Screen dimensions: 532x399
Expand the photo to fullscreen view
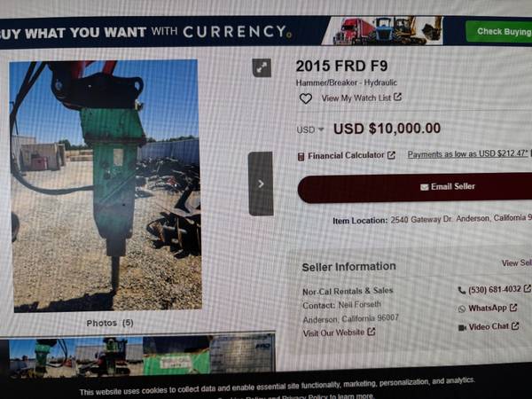coord(262,68)
